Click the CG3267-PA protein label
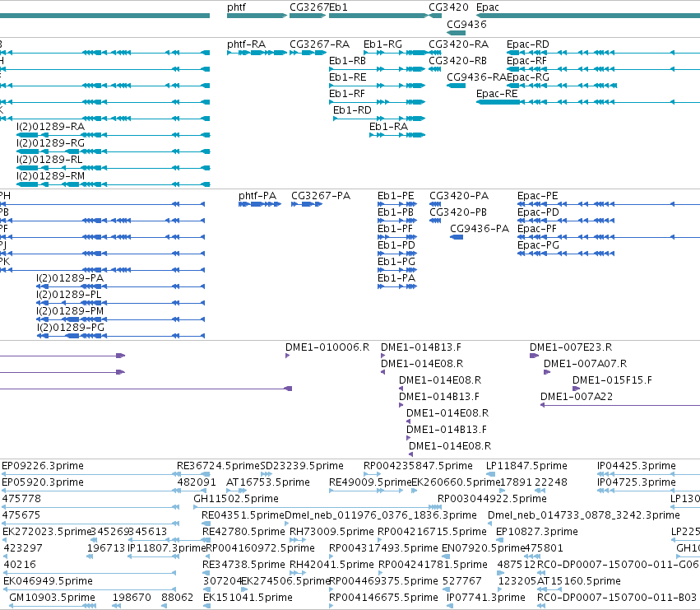700x610 pixels. [321, 196]
